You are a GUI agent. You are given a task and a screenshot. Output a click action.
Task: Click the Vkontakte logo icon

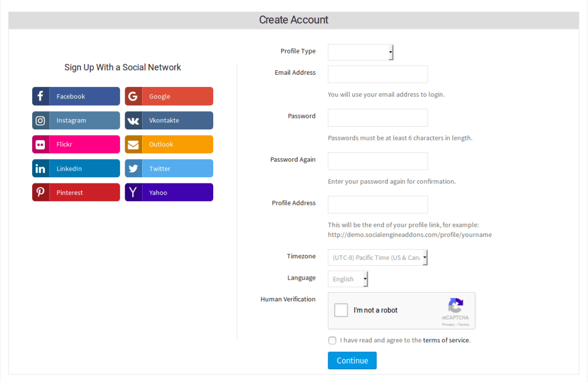click(x=133, y=121)
